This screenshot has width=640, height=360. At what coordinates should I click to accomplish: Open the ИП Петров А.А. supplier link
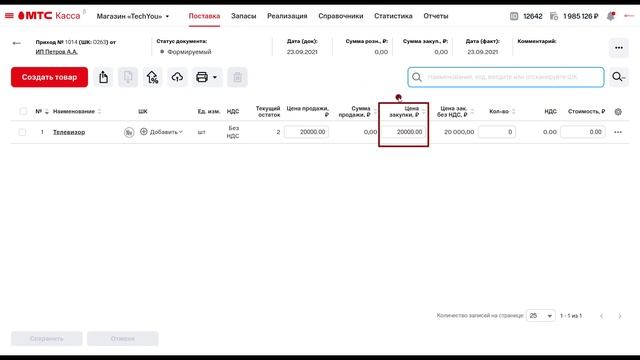pyautogui.click(x=56, y=52)
